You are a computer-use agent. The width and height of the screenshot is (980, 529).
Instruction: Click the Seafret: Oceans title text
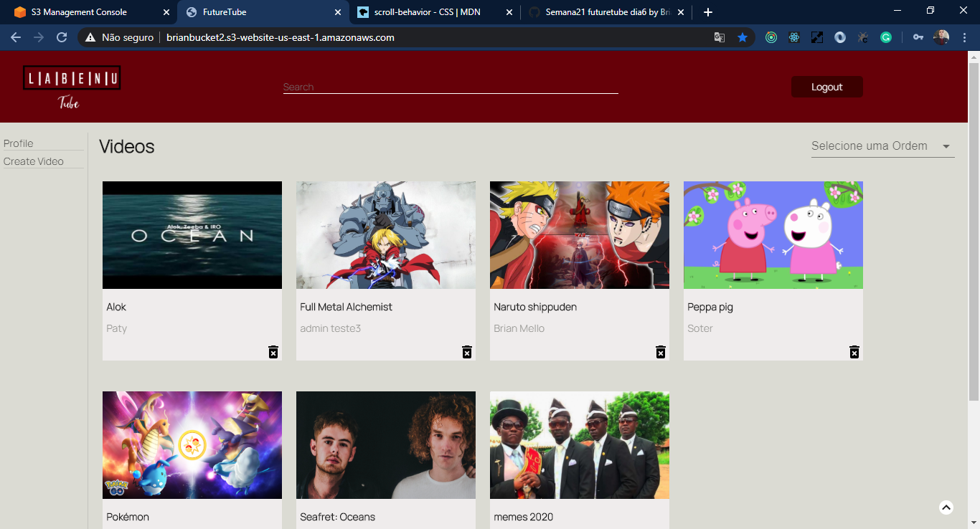338,517
